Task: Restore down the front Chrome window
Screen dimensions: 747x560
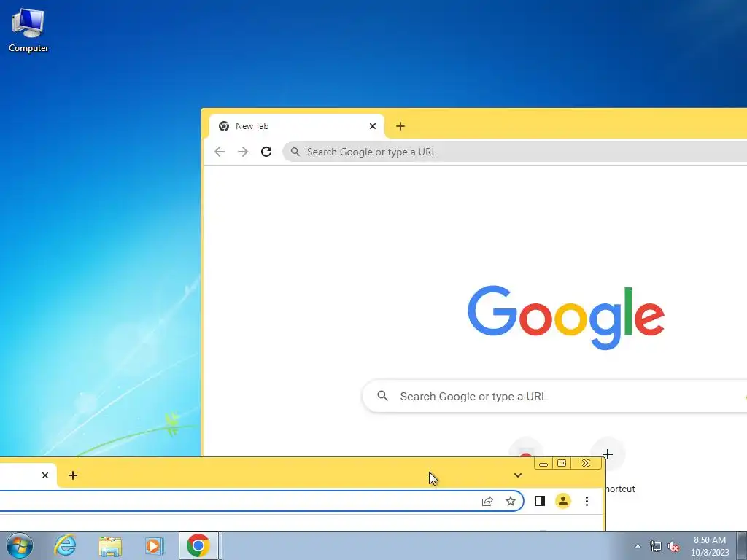Action: click(562, 463)
